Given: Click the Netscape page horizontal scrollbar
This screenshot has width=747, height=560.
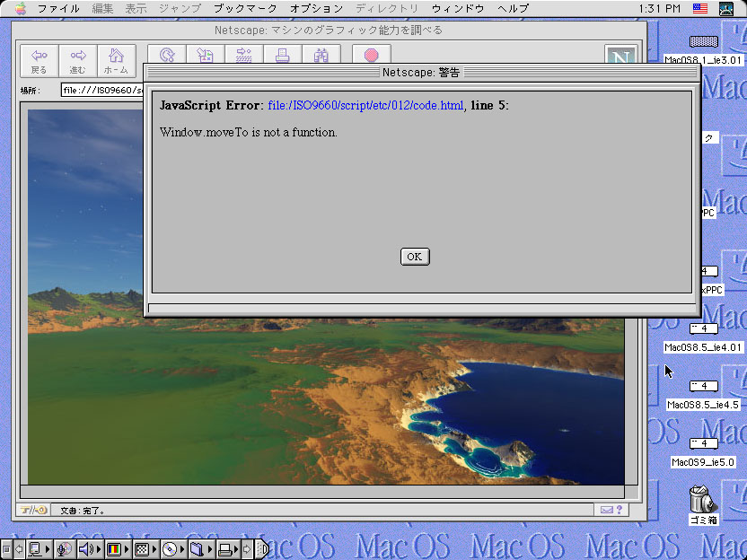Looking at the screenshot, I should (322, 491).
